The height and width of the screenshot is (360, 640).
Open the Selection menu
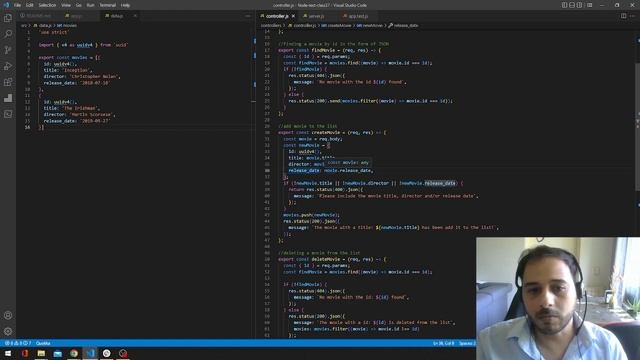(x=47, y=5)
